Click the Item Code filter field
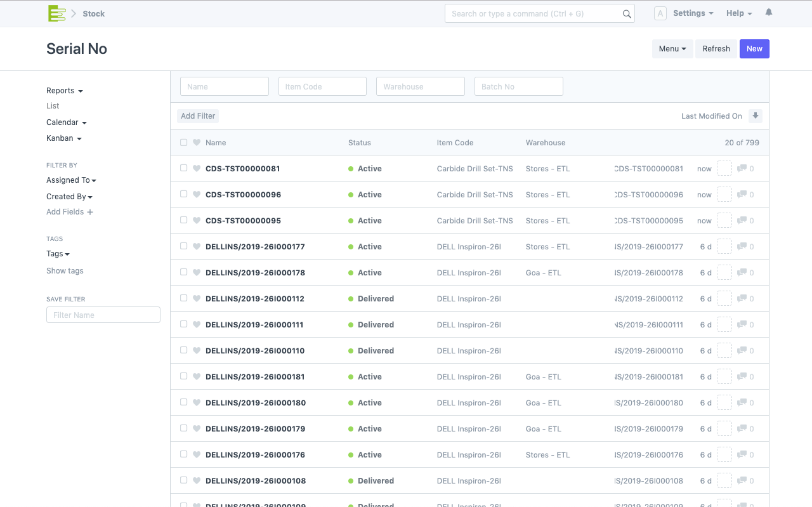 [322, 87]
